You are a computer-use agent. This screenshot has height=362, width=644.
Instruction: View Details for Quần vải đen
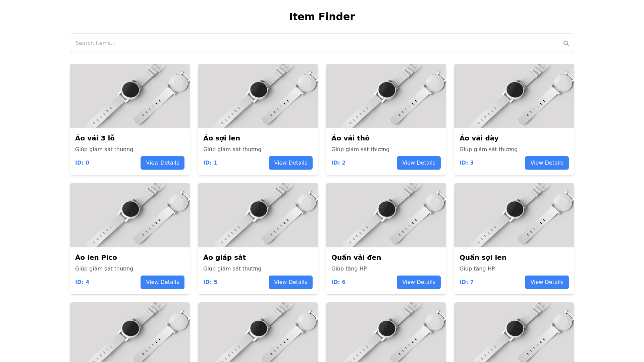pos(419,282)
